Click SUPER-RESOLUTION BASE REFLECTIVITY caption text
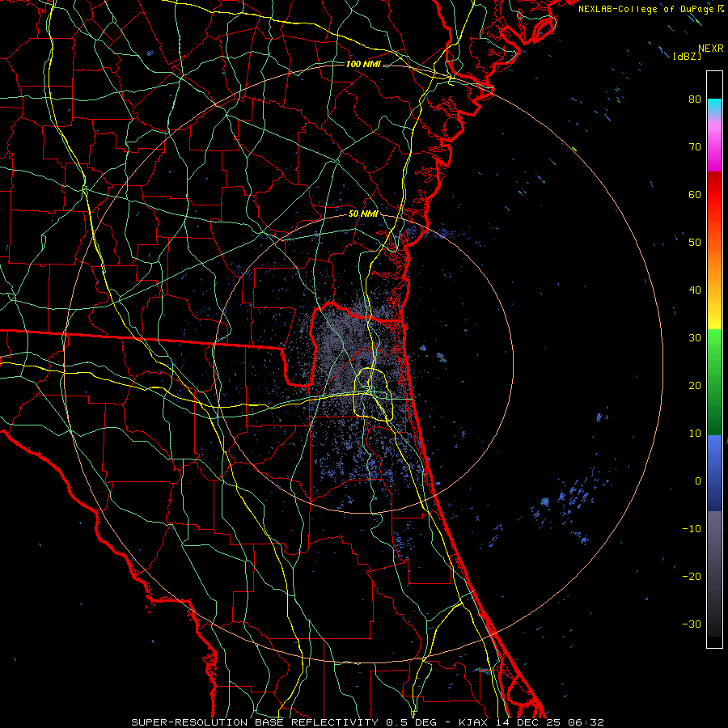This screenshot has width=728, height=728. point(255,722)
